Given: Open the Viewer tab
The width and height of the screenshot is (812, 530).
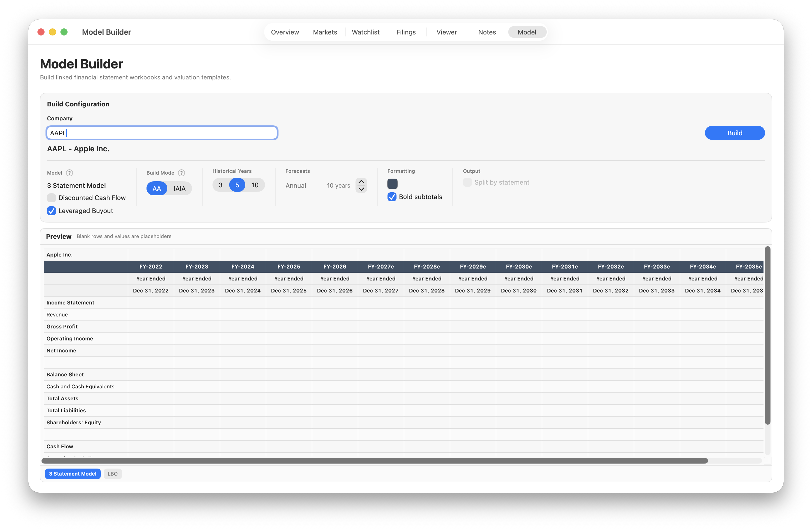Looking at the screenshot, I should coord(446,32).
